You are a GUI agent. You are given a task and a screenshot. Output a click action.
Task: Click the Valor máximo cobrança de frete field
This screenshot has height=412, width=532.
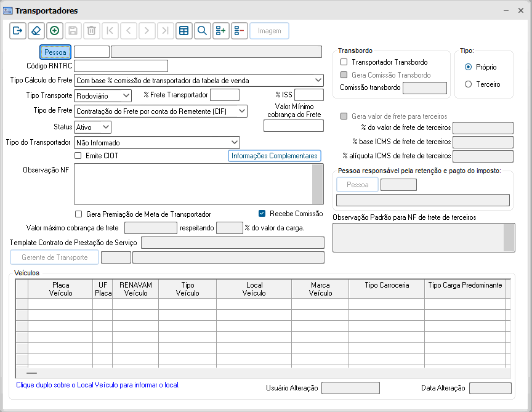151,228
